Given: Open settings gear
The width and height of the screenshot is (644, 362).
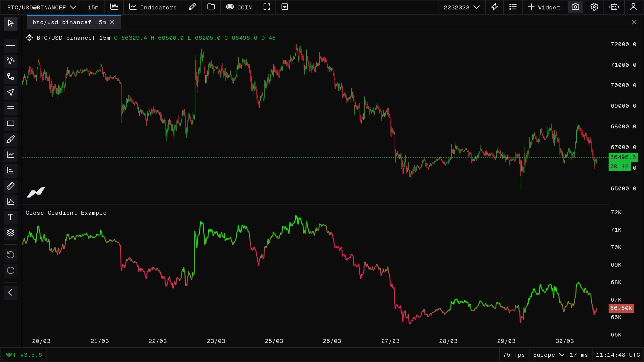Looking at the screenshot, I should [594, 7].
